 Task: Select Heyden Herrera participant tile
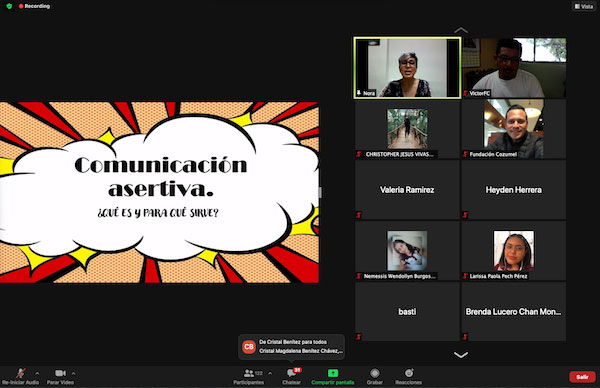pyautogui.click(x=514, y=190)
